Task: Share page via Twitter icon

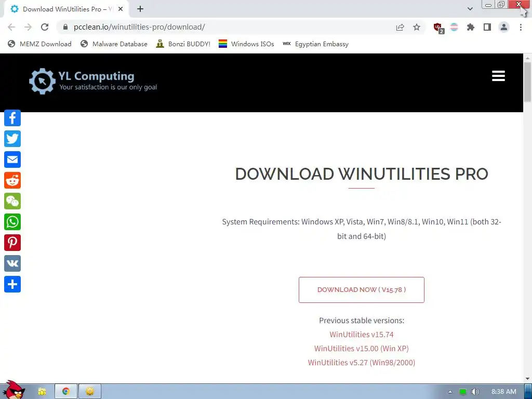Action: (12, 139)
